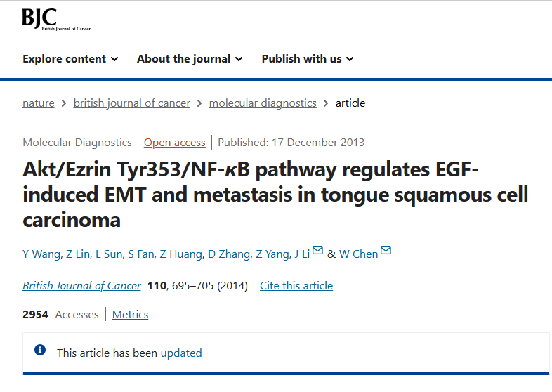The image size is (552, 392).
Task: Click the Open access link
Action: coord(175,143)
